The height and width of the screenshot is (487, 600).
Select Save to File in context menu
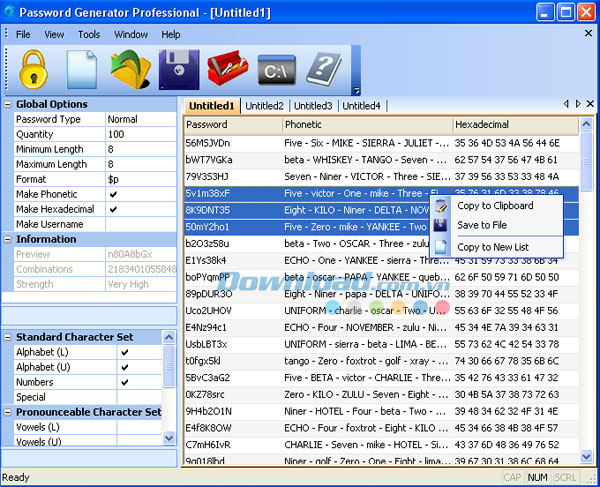[481, 225]
